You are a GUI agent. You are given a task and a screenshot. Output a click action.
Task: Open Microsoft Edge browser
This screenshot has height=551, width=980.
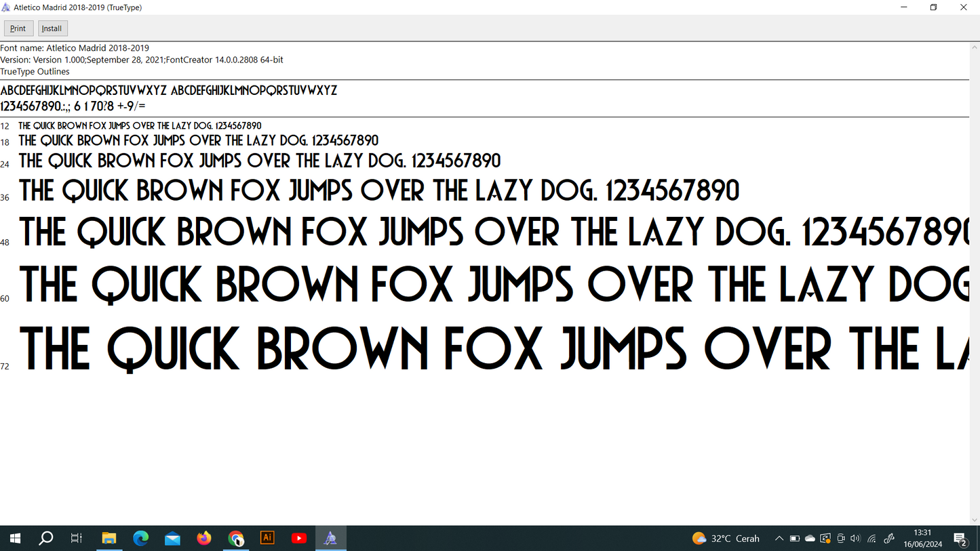[x=140, y=538]
